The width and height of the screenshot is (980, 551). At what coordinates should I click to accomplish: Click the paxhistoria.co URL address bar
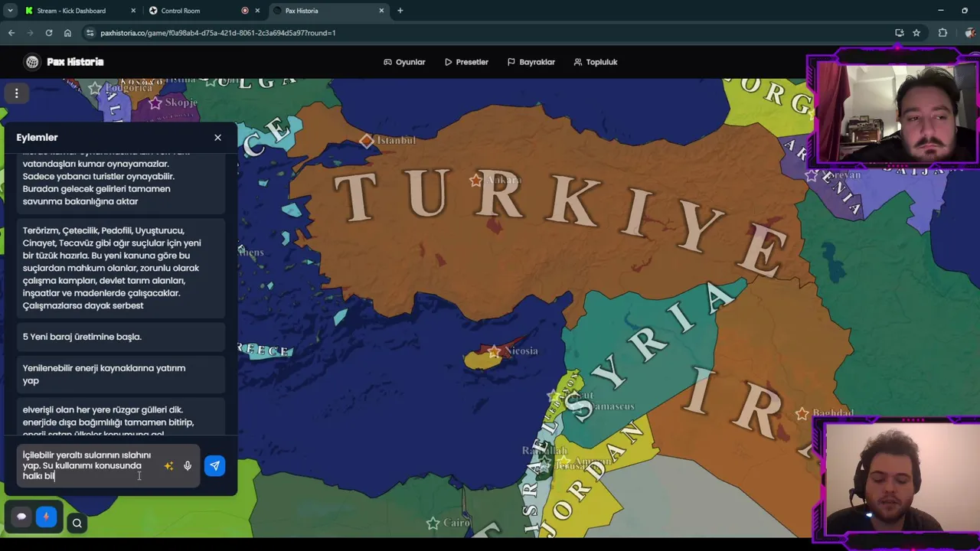[x=490, y=33]
